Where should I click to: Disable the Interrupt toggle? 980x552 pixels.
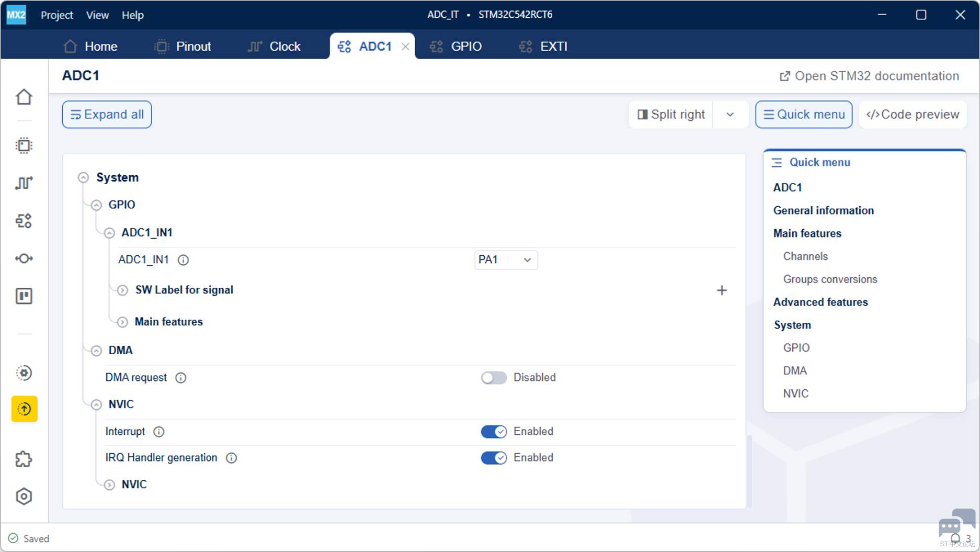tap(494, 431)
